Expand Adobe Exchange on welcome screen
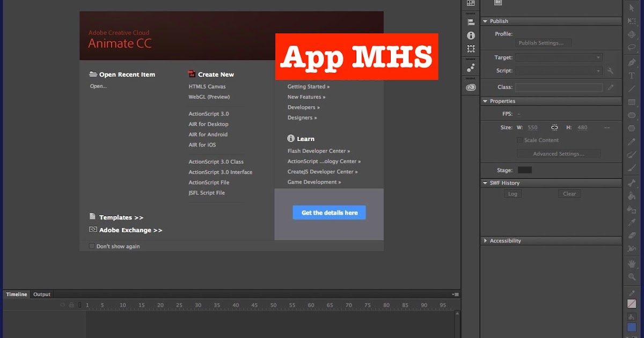 click(x=130, y=230)
